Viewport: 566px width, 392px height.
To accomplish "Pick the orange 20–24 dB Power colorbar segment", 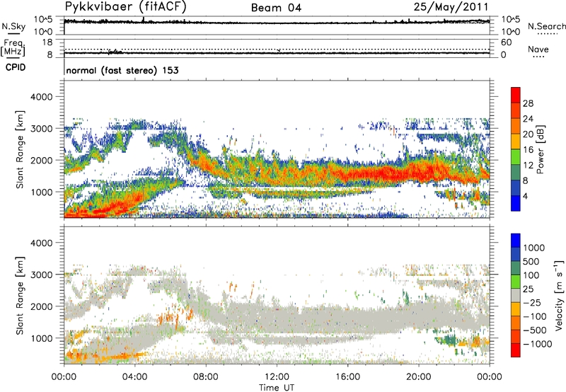I will tap(516, 126).
